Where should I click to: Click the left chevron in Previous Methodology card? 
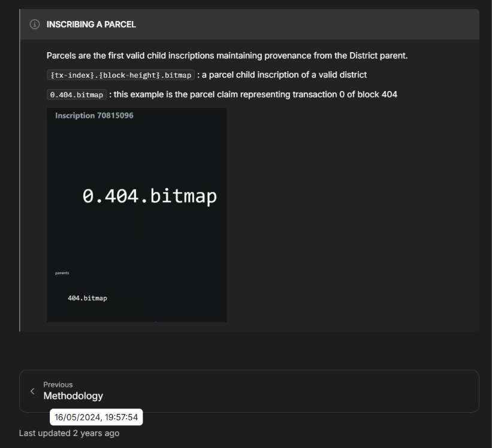[x=32, y=391]
